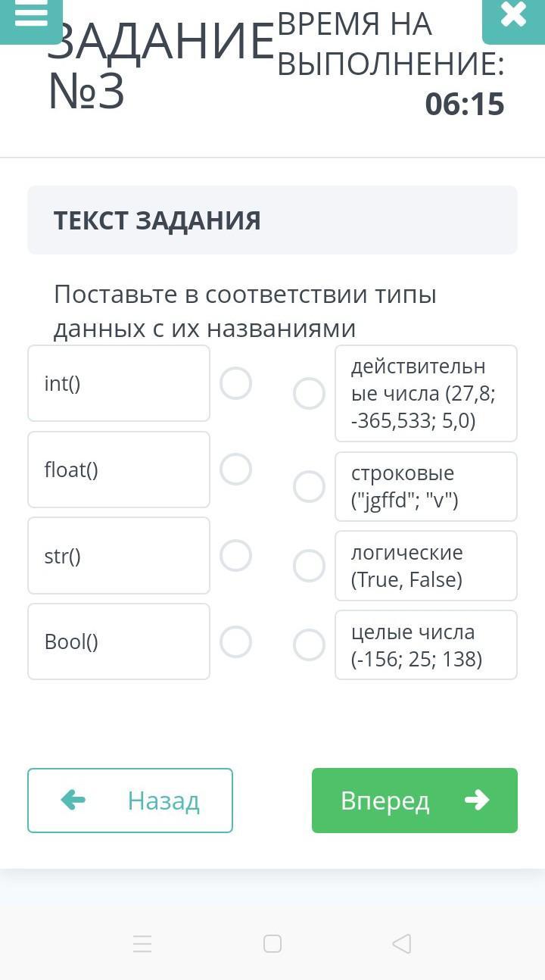Select the radio button beside str()
Screen dimensions: 545x980
235,556
